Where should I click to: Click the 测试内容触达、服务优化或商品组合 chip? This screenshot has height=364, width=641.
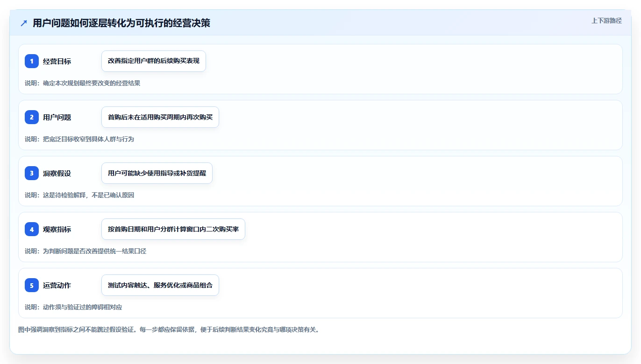[160, 285]
